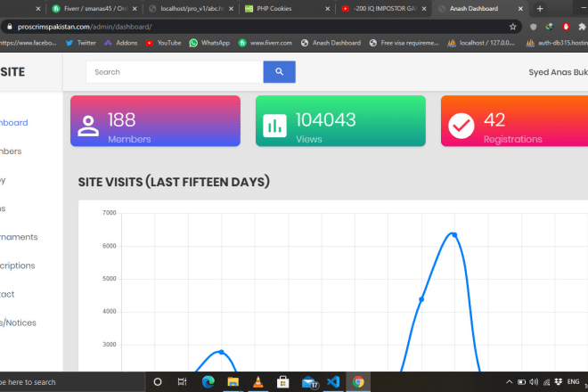Select the Members sidebar link

tap(11, 151)
